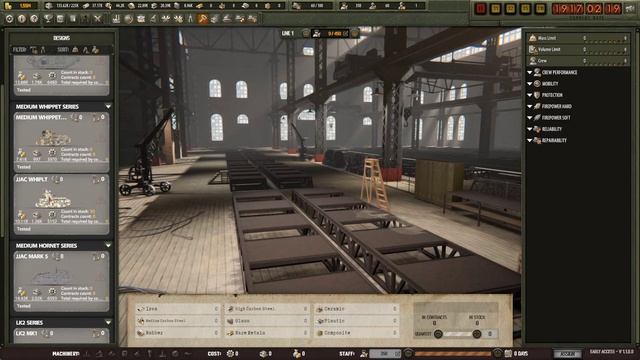Collapse the LK2 Series group
640x360 pixels.
pos(108,322)
